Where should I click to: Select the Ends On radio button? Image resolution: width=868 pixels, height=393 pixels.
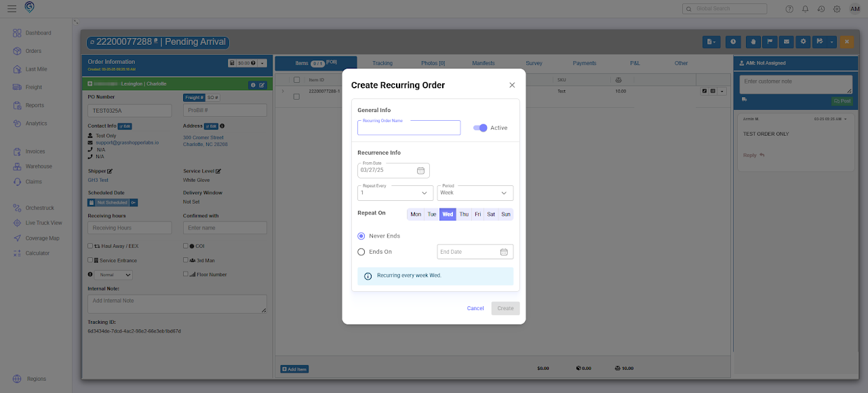click(x=361, y=252)
